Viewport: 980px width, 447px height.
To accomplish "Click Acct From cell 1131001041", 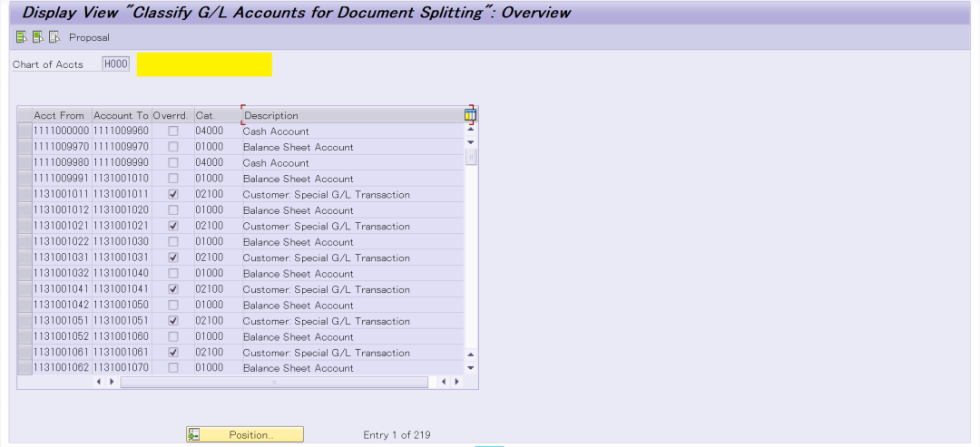I will (x=62, y=289).
